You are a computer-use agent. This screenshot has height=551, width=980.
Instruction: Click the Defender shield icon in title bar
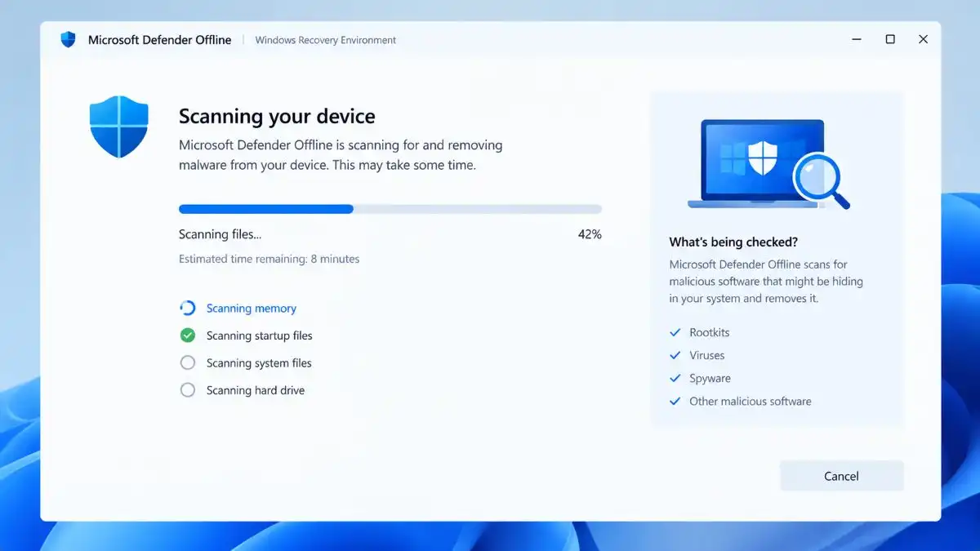point(68,39)
